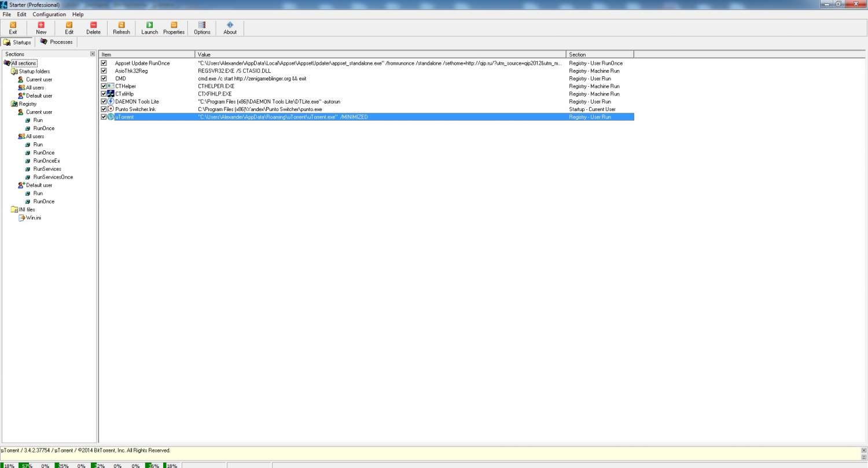Select Default user under Registry
Viewport: 868px width, 468px height.
(x=39, y=185)
